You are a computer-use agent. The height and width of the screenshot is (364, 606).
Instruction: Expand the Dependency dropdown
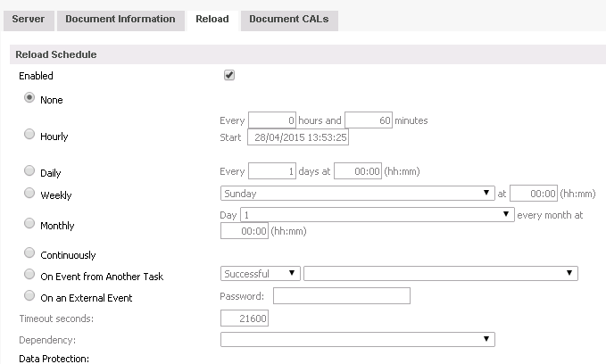click(357, 339)
